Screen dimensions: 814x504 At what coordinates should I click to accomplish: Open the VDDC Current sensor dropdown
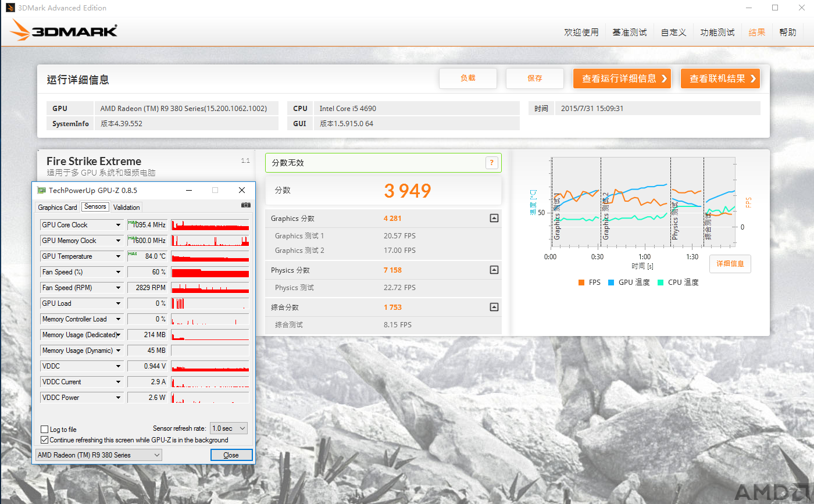(119, 382)
